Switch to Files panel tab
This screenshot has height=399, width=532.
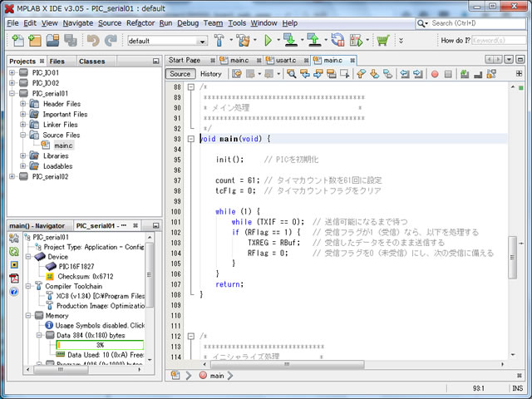(57, 62)
